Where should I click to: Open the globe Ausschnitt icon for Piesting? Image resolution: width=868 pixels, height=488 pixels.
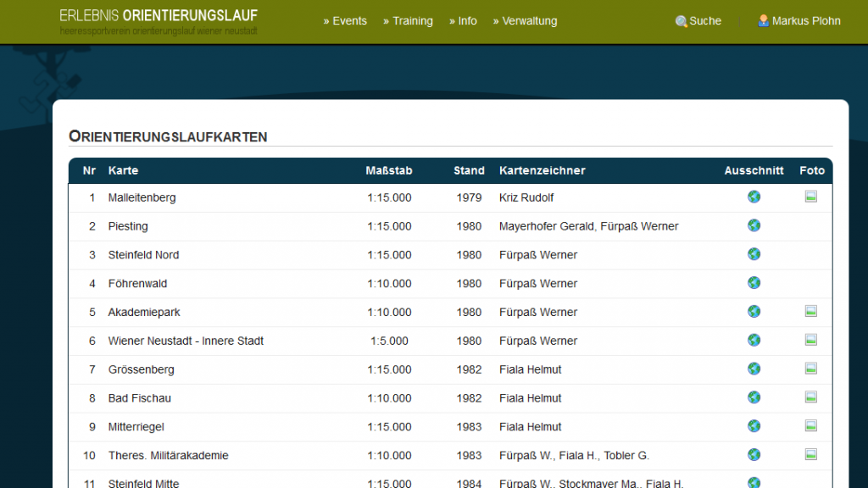coord(754,225)
